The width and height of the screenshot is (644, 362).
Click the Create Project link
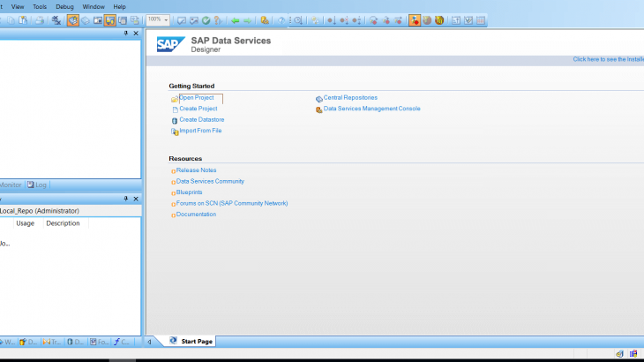198,109
